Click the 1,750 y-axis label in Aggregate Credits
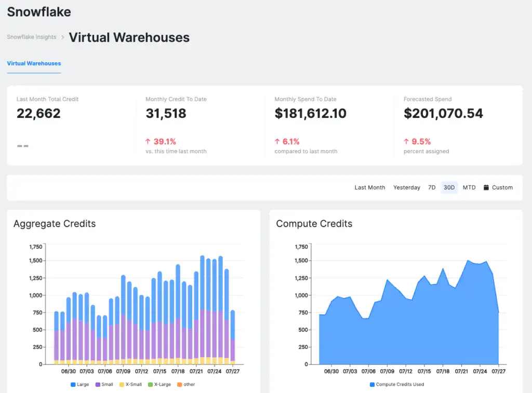This screenshot has height=393, width=532. (x=36, y=247)
